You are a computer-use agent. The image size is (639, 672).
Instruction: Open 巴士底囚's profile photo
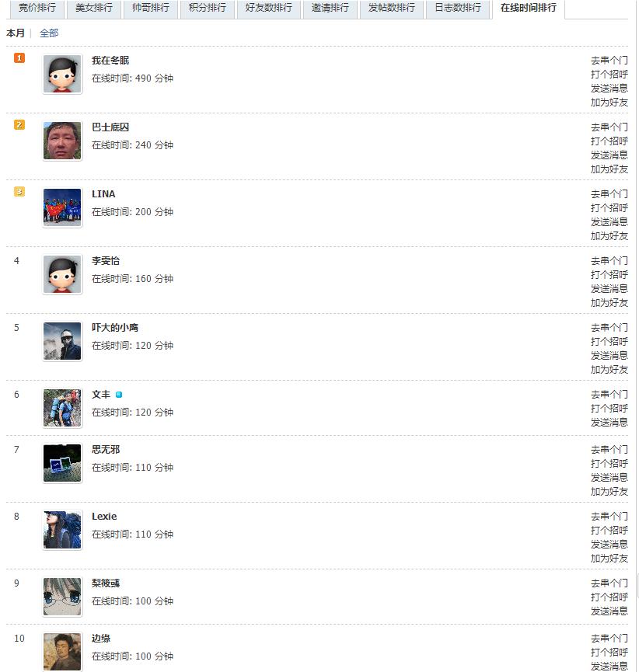coord(62,141)
